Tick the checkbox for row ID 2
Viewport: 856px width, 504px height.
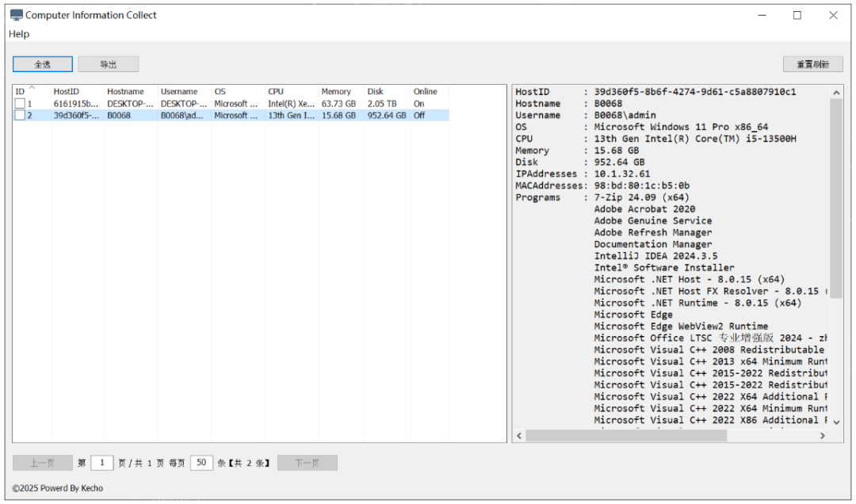tap(20, 115)
